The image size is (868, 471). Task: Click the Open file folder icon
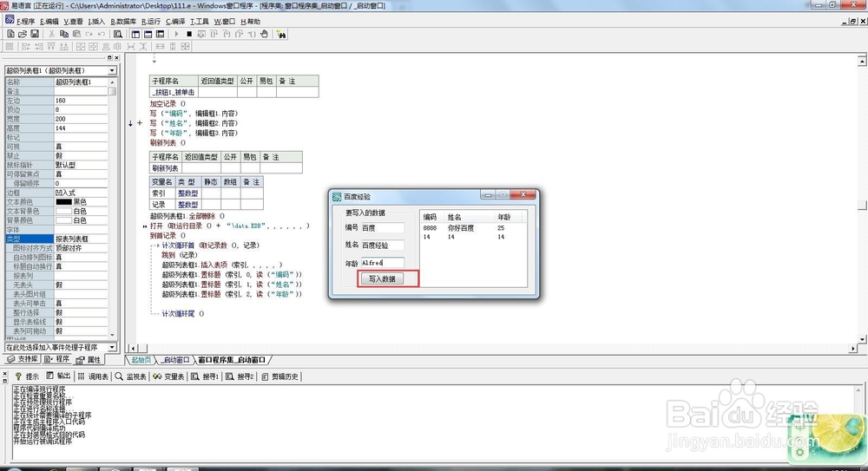23,34
